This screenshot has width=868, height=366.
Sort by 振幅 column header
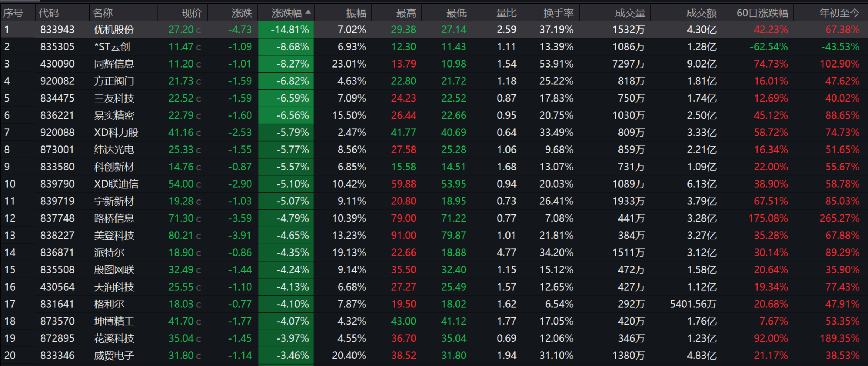[356, 13]
